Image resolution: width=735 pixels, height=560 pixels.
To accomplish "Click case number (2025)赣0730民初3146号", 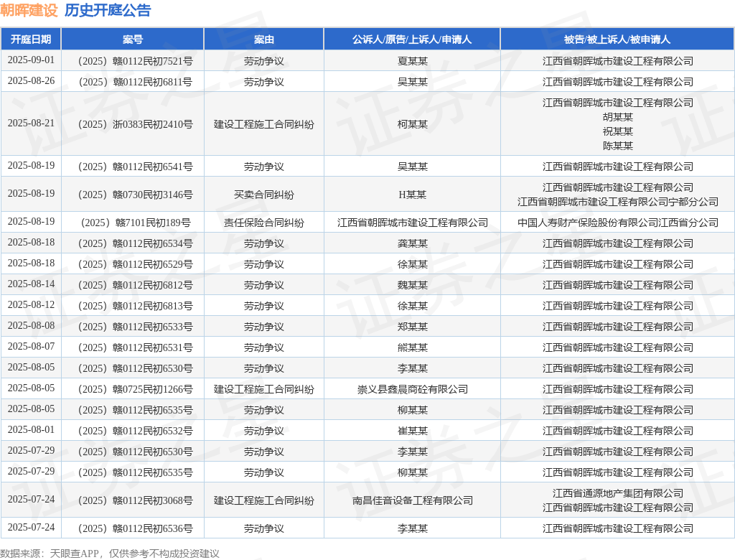I will click(135, 195).
